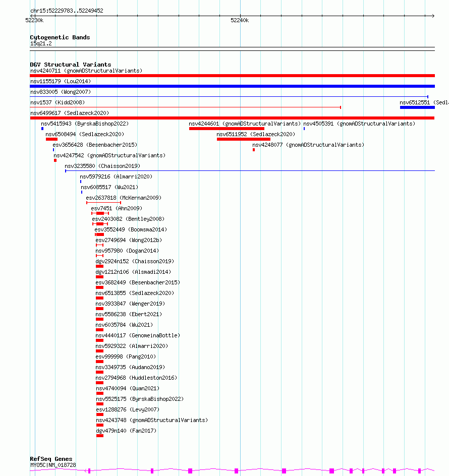
Task: Select the nsv4243748 gnomAD variant label
Action: click(x=152, y=421)
